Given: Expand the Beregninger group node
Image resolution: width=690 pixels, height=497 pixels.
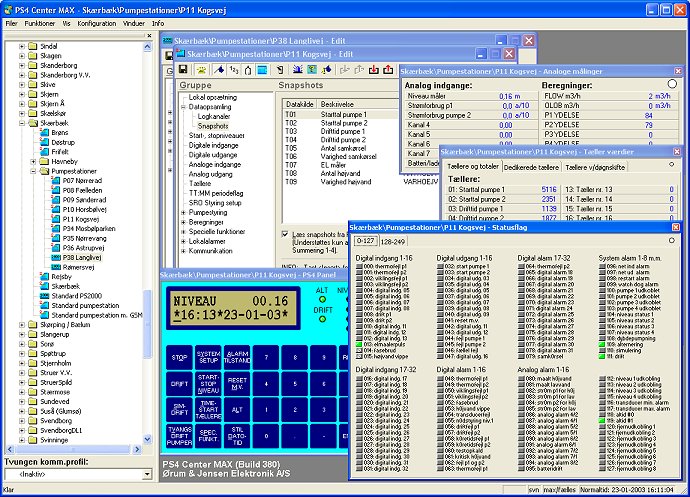Looking at the screenshot, I should (x=184, y=222).
